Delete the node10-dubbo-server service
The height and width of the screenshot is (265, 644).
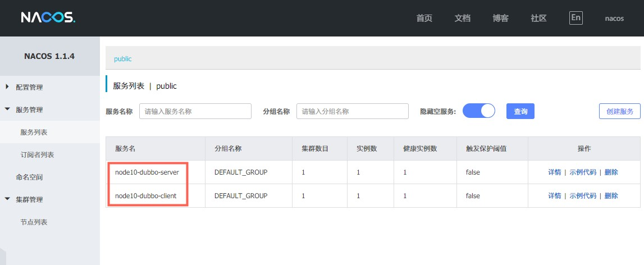(x=611, y=172)
